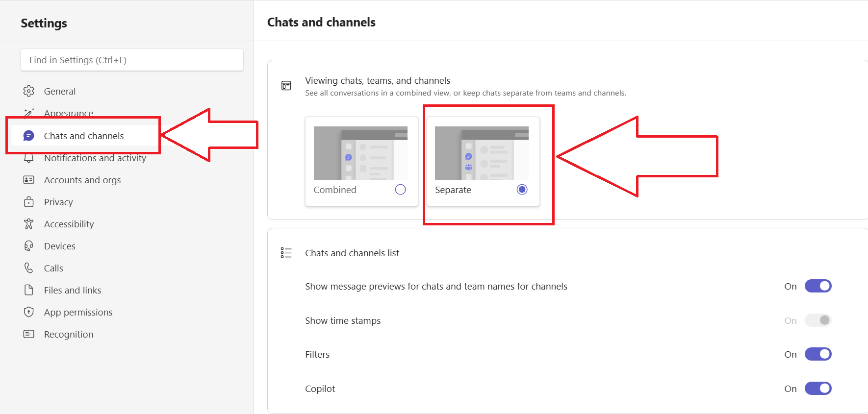The height and width of the screenshot is (414, 868).
Task: Click the Chats and channels bubble icon
Action: (29, 136)
